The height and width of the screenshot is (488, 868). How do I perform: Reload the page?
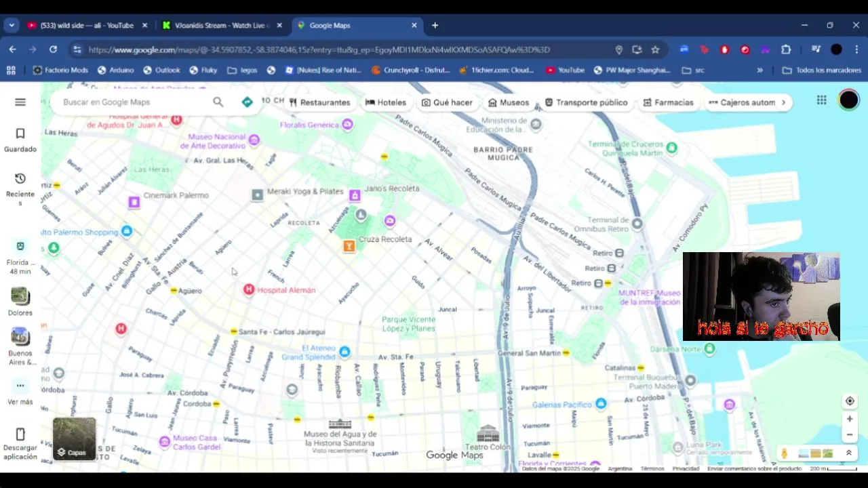click(53, 49)
